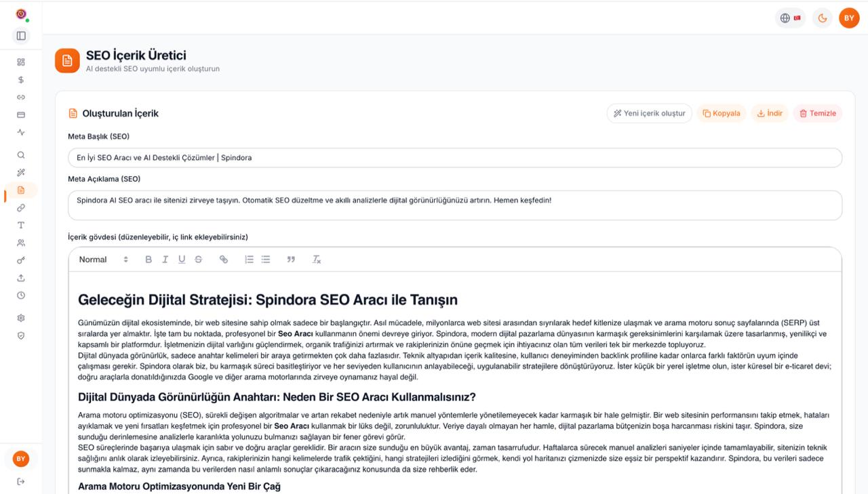This screenshot has height=494, width=868.
Task: Click the key icon in sidebar
Action: click(21, 260)
